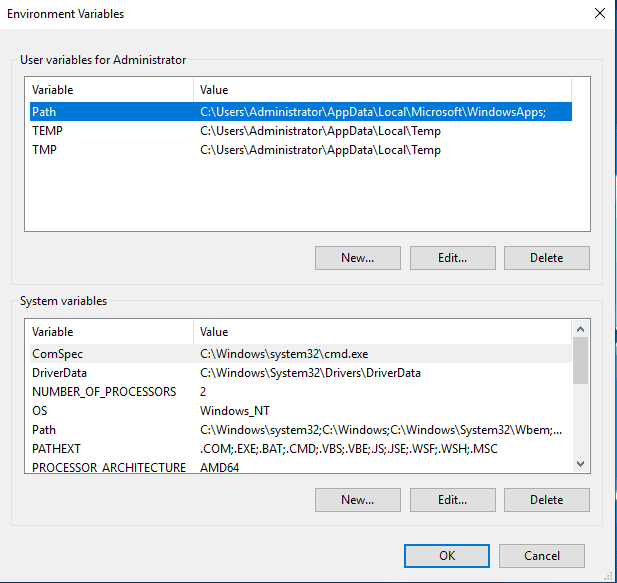This screenshot has height=583, width=617.
Task: Select the DriverData system variable row
Action: coord(62,373)
